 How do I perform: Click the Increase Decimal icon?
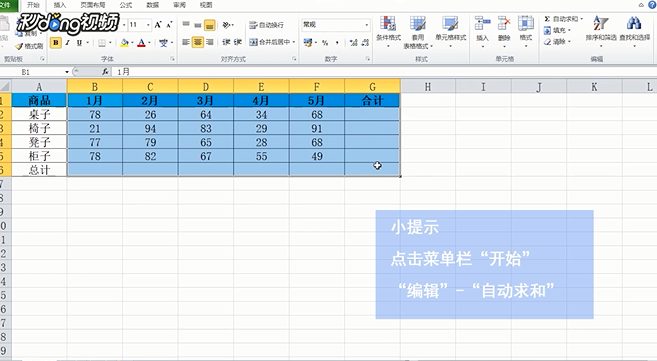[353, 42]
